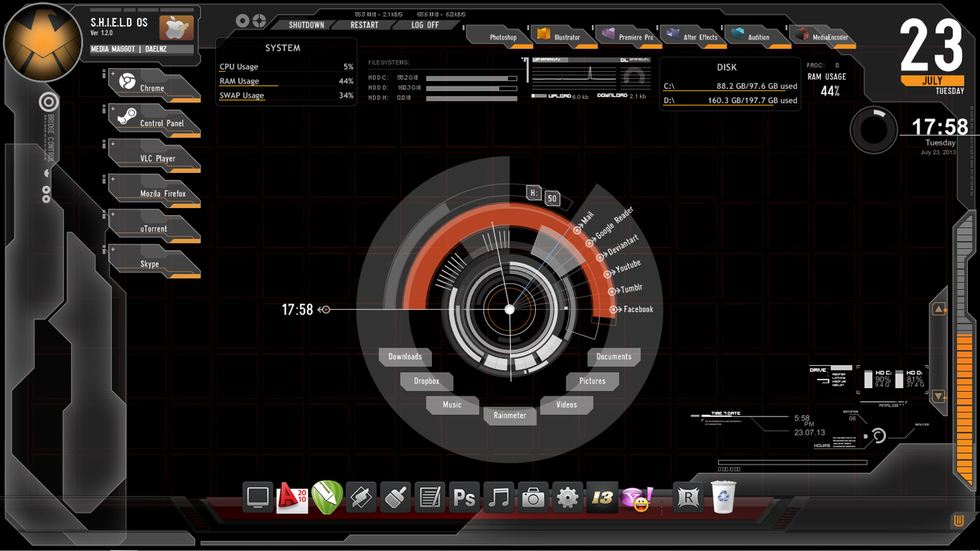
Task: Expand plus sign on uTorrent launcher
Action: click(113, 214)
